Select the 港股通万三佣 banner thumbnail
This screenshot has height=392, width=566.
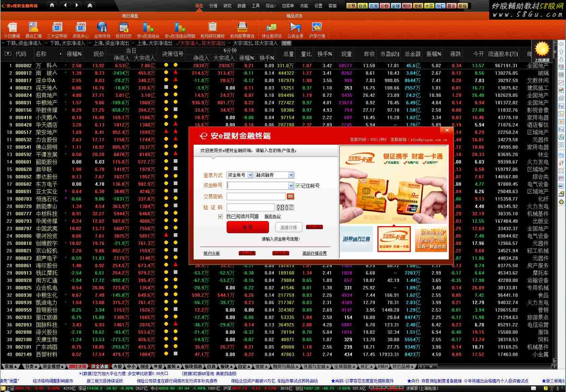point(357,239)
